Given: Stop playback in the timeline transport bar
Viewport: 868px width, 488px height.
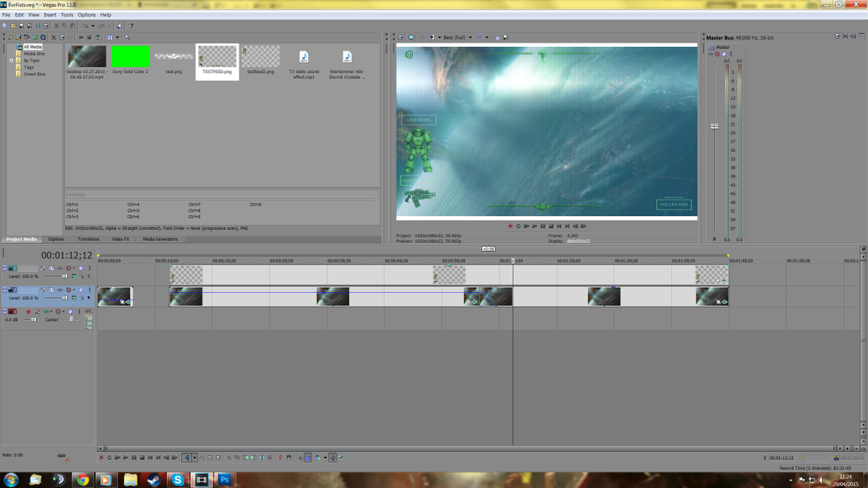Looking at the screenshot, I should pos(142,458).
